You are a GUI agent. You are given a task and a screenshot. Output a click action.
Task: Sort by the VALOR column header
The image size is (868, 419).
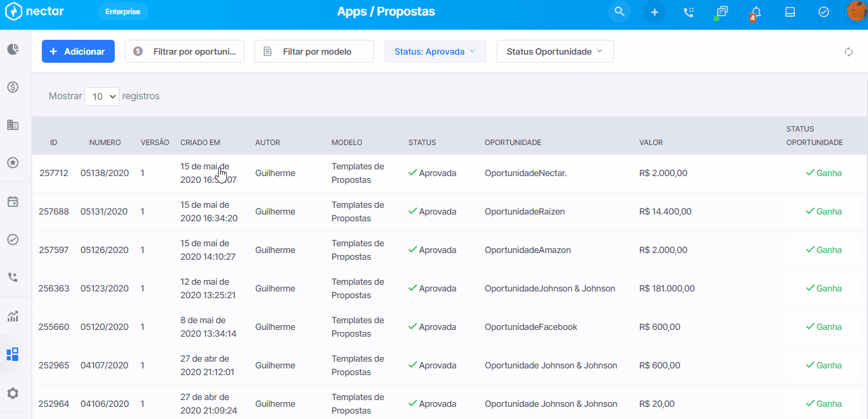(651, 142)
